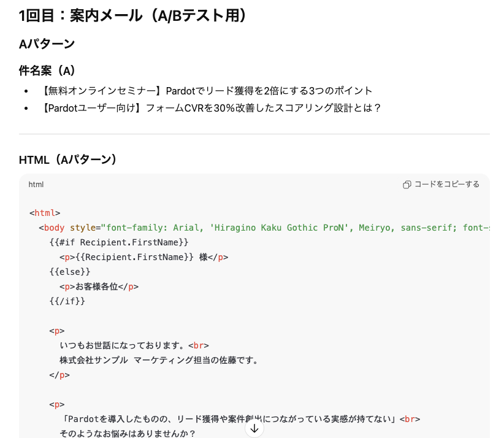504x438 pixels.
Task: Click the scroll-to-bottom down arrow button
Action: 254,428
